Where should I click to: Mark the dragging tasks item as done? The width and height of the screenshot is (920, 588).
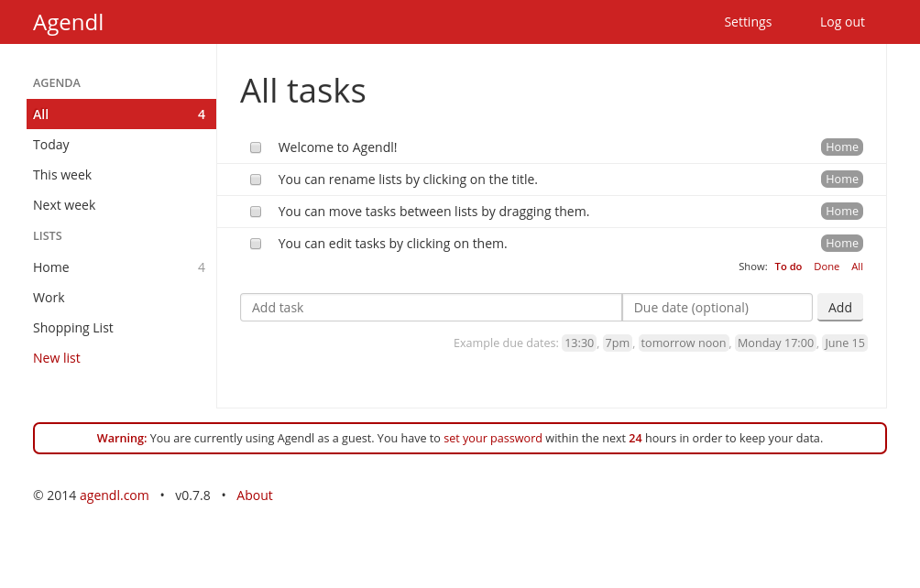256,212
